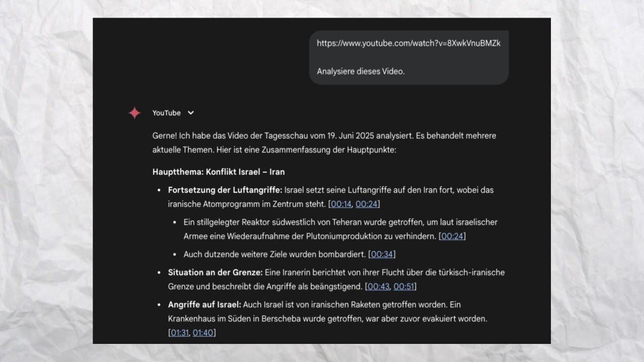Image resolution: width=644 pixels, height=362 pixels.
Task: Click the intro paragraph starting with 'Gerne!'
Action: point(324,143)
